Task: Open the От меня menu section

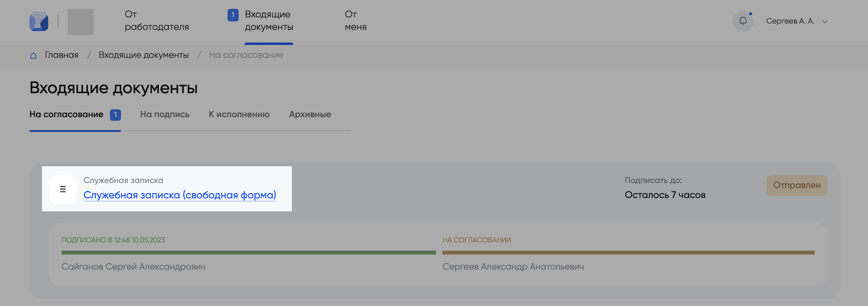Action: [355, 21]
